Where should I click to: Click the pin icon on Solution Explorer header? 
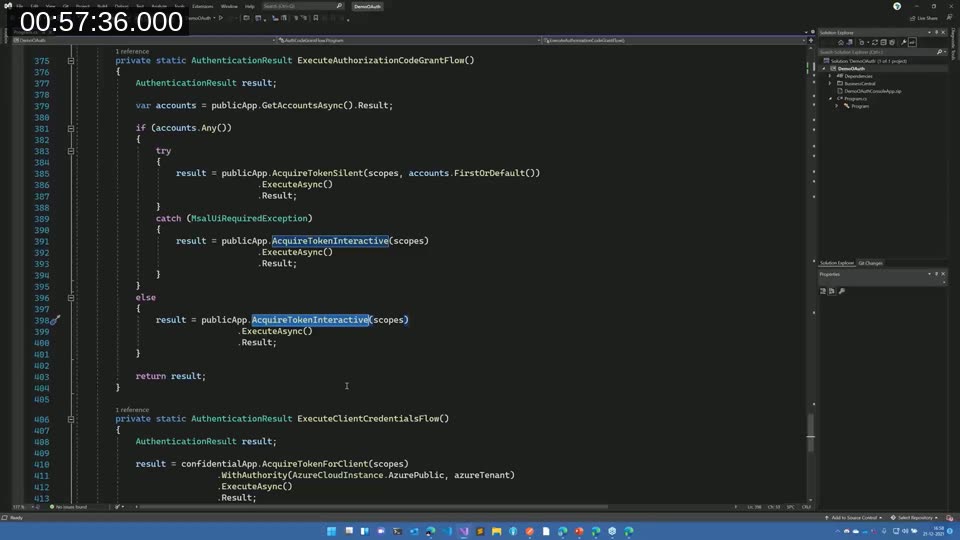(936, 32)
